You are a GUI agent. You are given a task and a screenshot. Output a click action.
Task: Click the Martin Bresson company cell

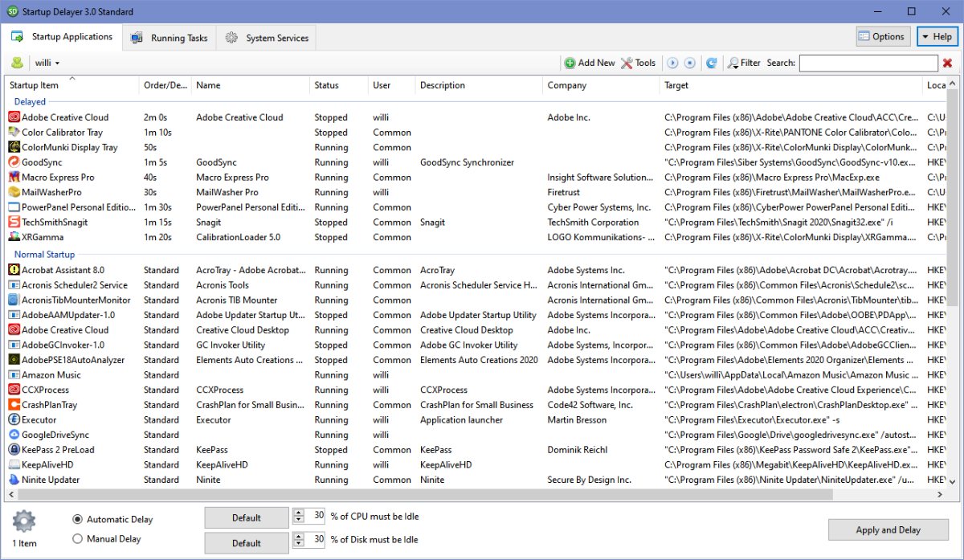click(577, 419)
